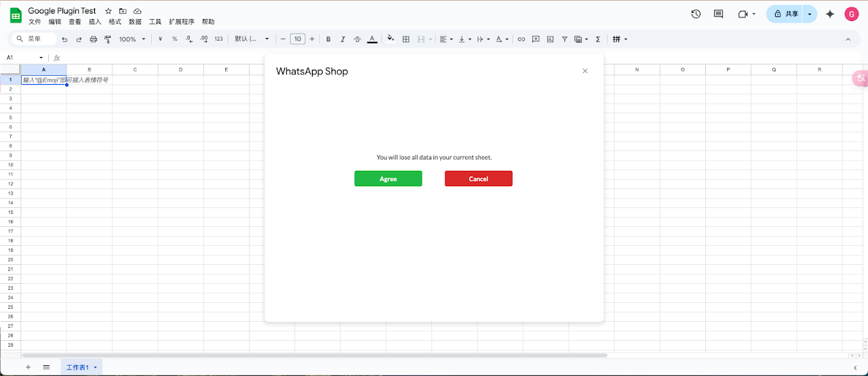The width and height of the screenshot is (868, 376).
Task: Open the name box dropdown
Action: 41,58
